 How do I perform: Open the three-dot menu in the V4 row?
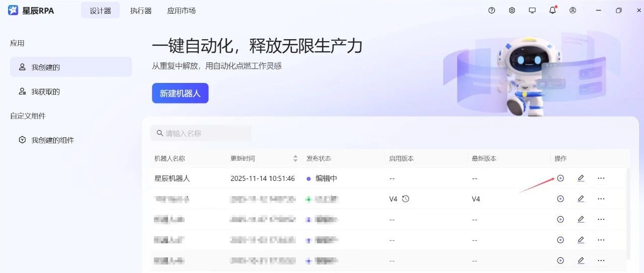pos(601,199)
